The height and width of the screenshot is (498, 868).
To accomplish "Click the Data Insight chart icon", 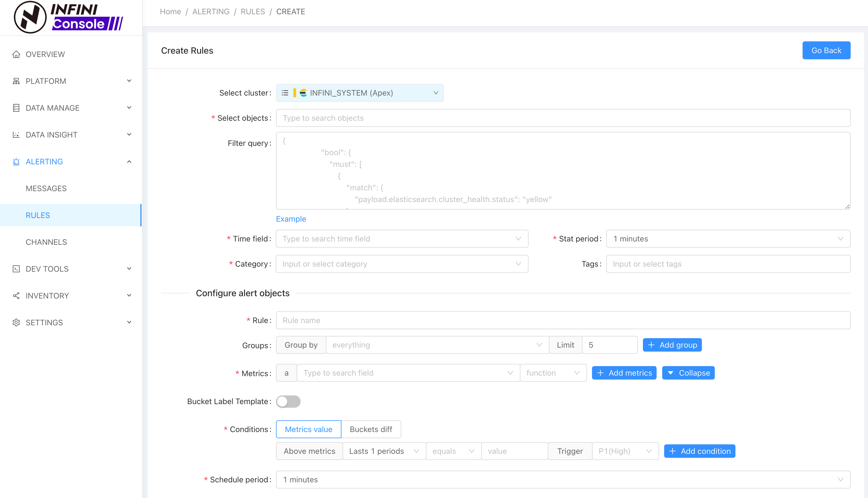I will (16, 135).
